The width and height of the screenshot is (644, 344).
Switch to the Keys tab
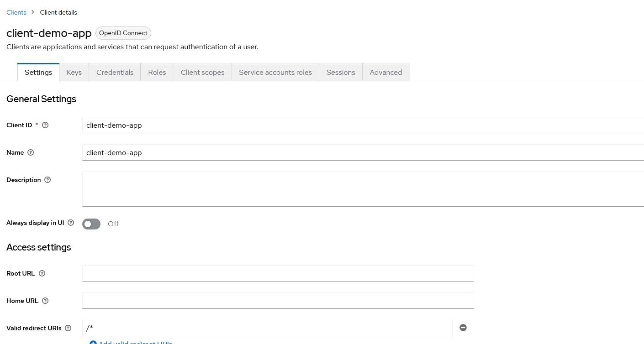pos(74,72)
